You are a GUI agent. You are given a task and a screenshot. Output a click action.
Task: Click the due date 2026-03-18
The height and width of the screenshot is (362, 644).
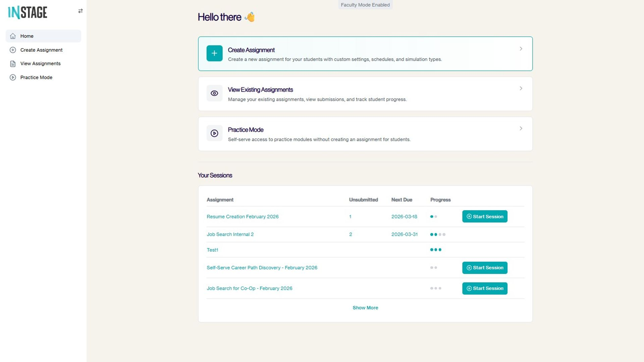404,217
